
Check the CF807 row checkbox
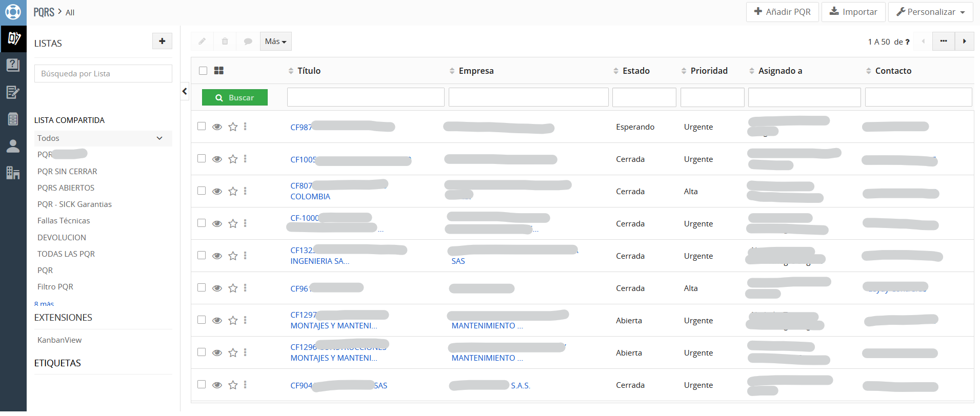[x=202, y=191]
